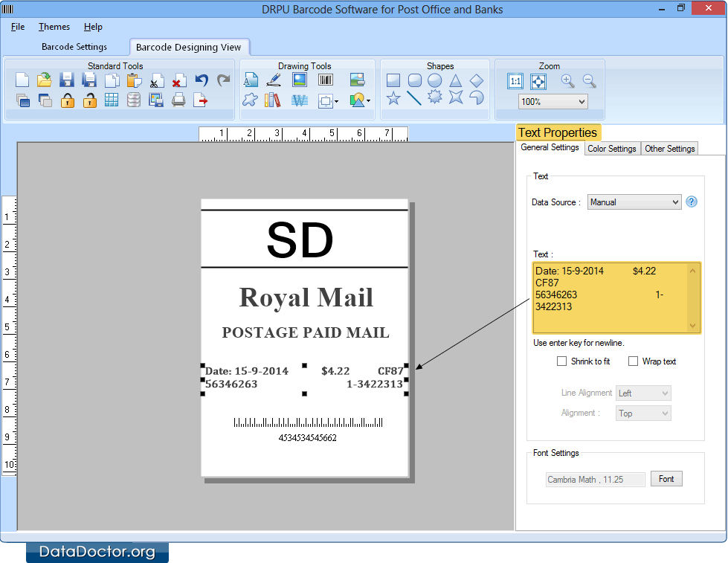Enable the Wrap text option
728x563 pixels.
click(634, 361)
